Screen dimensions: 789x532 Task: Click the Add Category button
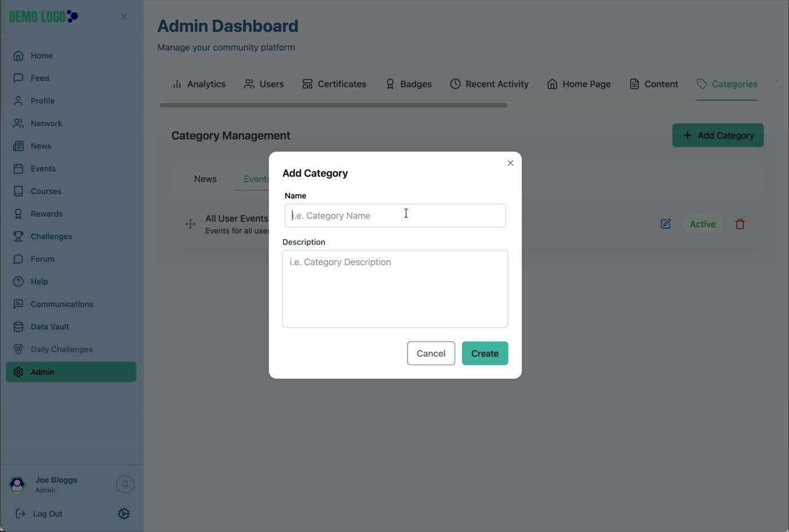(718, 135)
